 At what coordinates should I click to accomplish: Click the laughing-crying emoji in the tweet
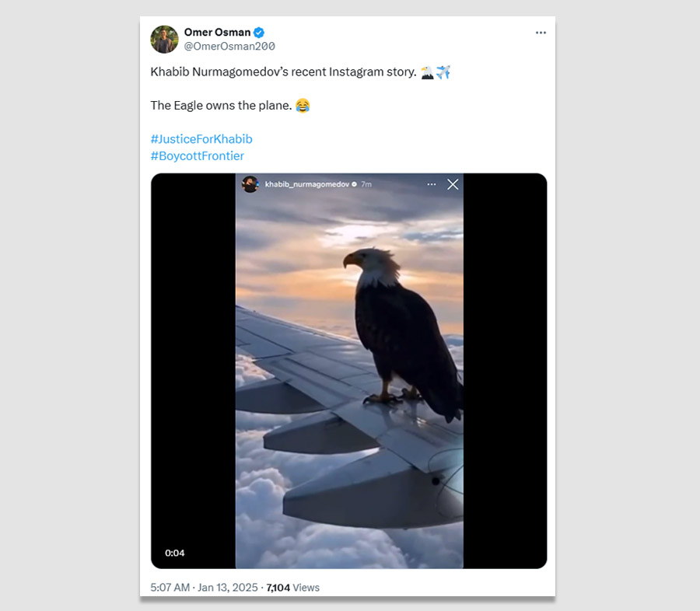303,106
